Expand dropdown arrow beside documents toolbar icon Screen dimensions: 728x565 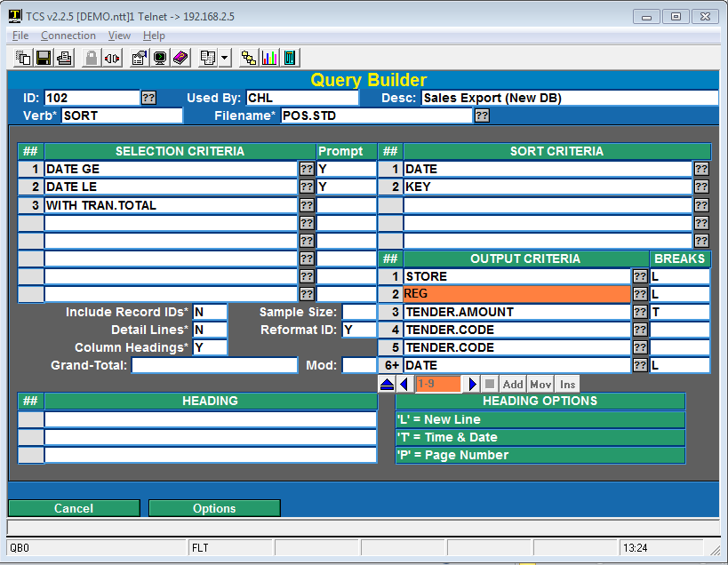click(x=224, y=59)
